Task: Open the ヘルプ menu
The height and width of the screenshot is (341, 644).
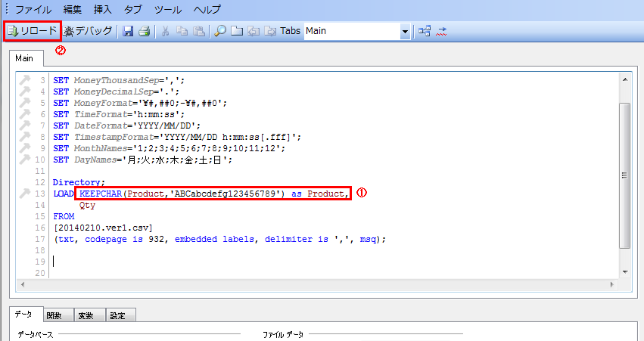Action: pyautogui.click(x=207, y=9)
